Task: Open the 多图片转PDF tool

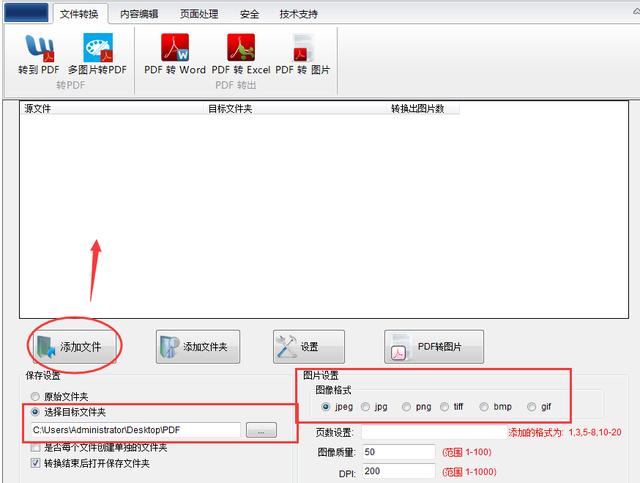Action: click(98, 54)
